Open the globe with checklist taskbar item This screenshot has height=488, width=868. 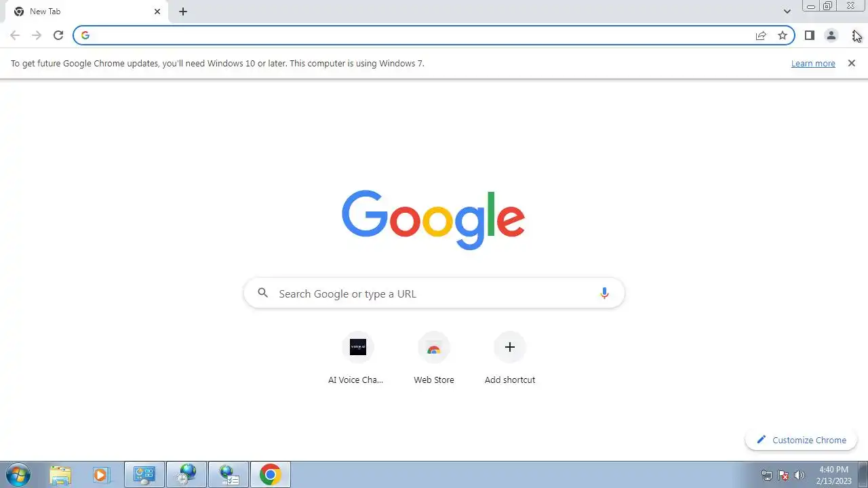(229, 474)
